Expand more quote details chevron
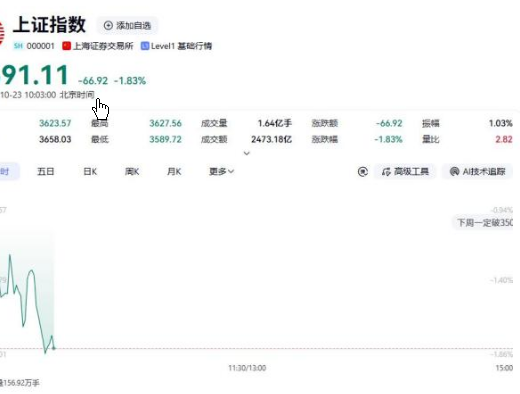This screenshot has height=394, width=520. [247, 153]
